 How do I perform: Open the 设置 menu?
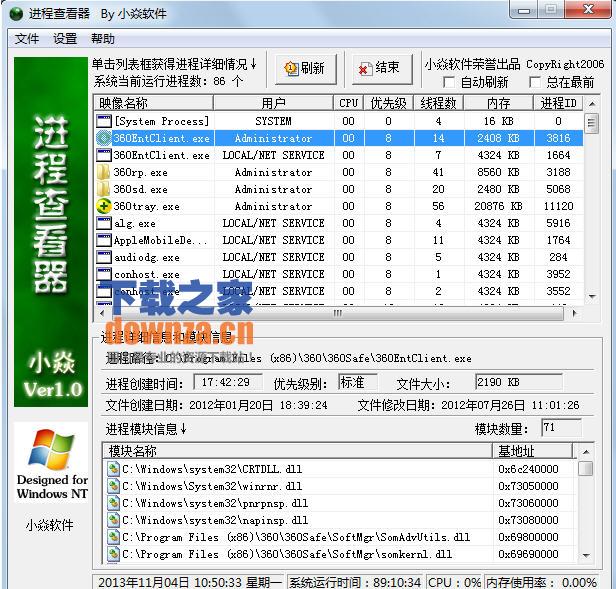click(65, 39)
